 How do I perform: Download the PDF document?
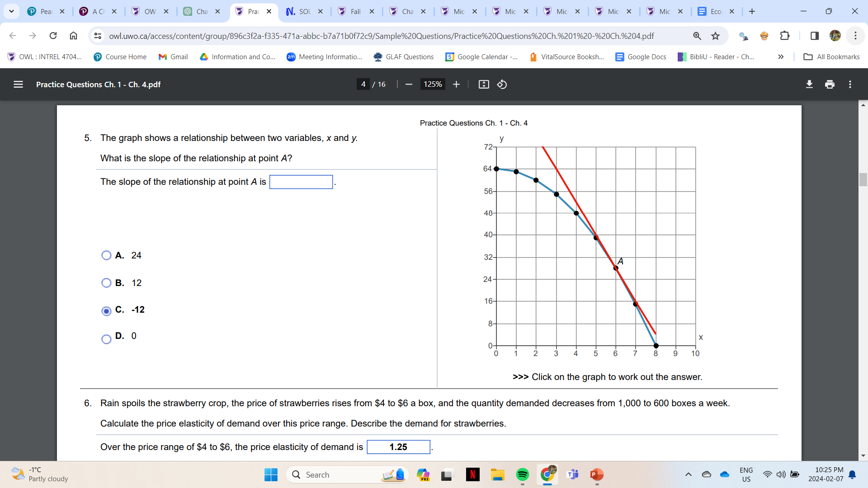809,84
